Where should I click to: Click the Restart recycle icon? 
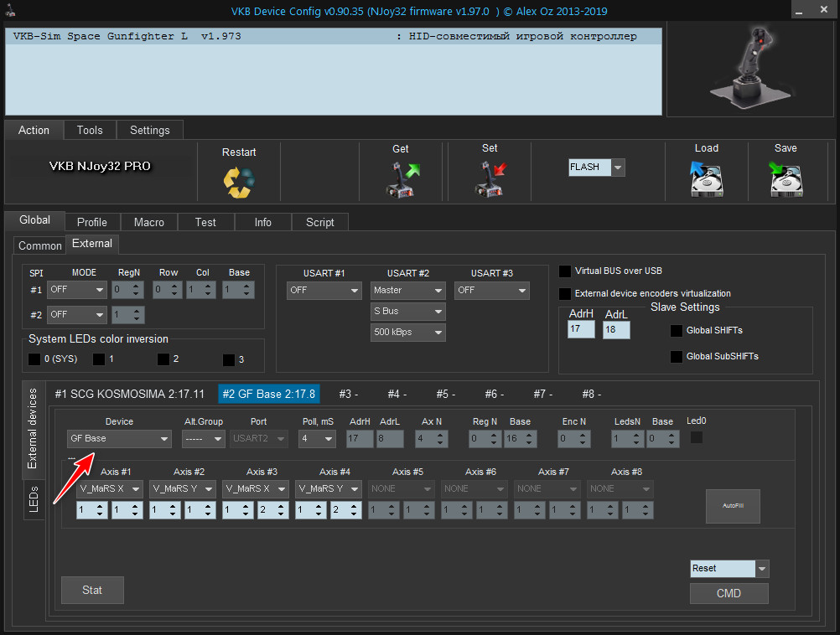239,182
